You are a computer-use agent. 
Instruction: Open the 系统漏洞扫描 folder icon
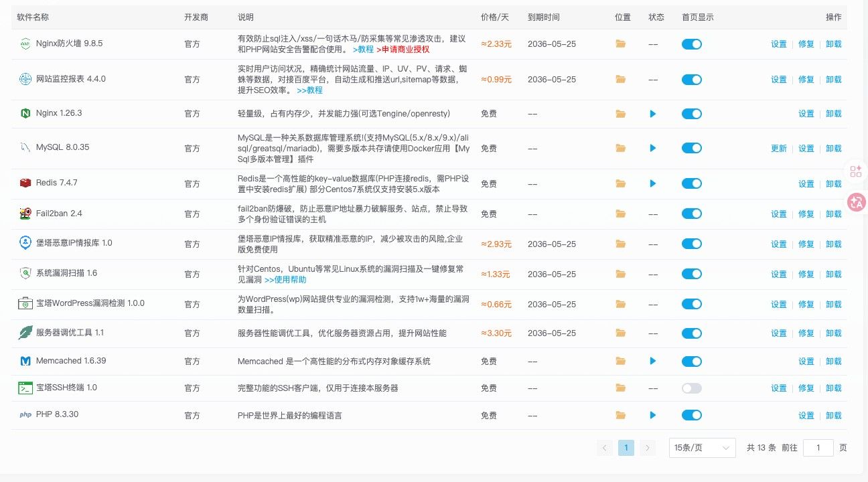click(621, 274)
